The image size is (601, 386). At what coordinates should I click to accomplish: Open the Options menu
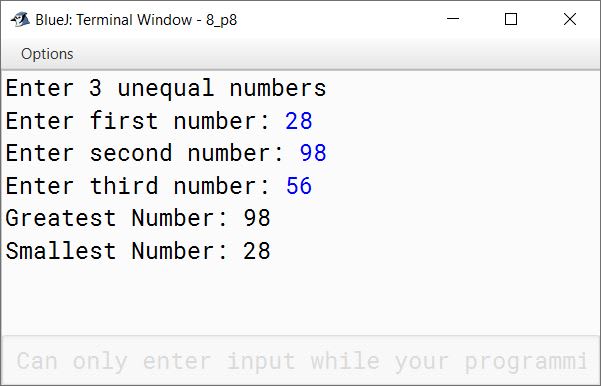click(47, 54)
